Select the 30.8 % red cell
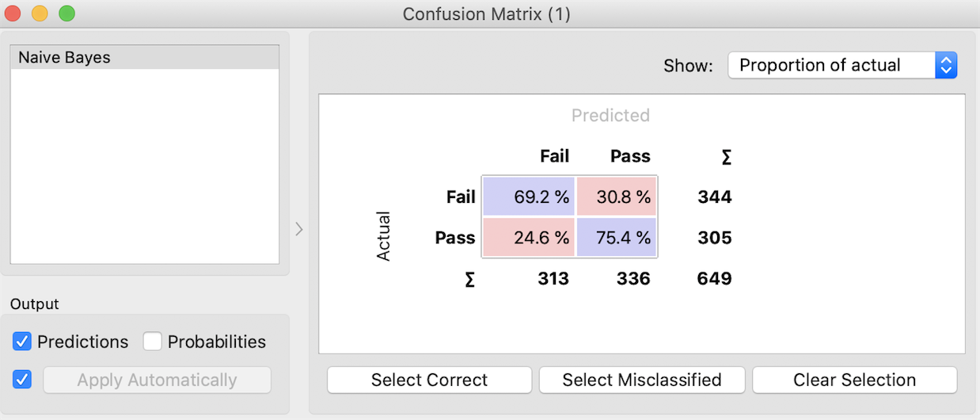The width and height of the screenshot is (980, 420). coord(617,197)
